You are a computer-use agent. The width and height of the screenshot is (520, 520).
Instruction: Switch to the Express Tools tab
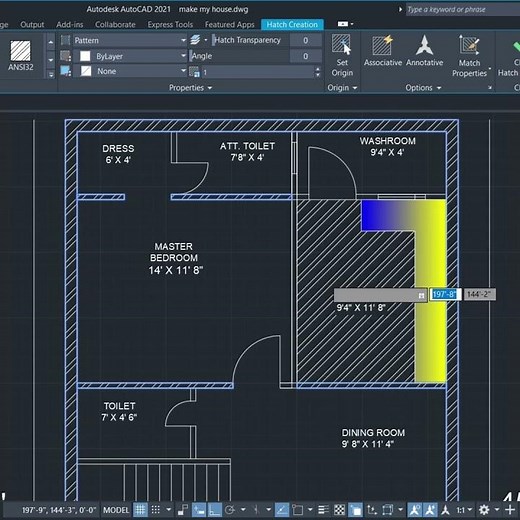pyautogui.click(x=170, y=24)
